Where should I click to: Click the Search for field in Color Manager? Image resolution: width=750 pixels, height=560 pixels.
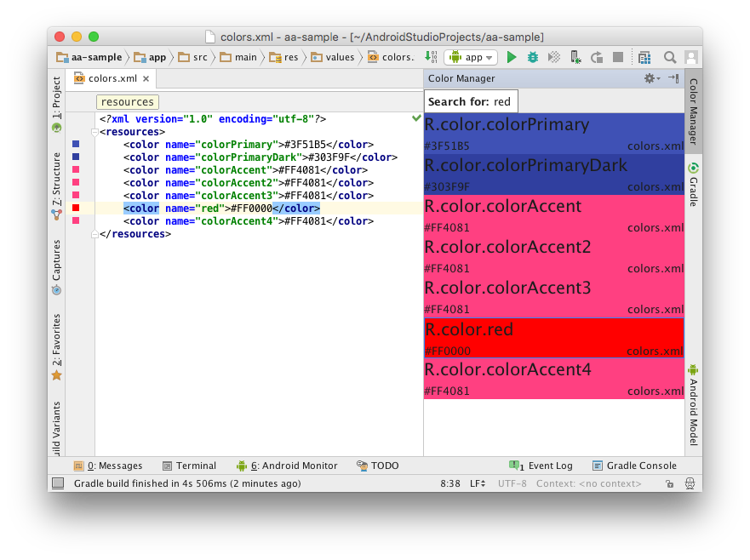[x=471, y=101]
